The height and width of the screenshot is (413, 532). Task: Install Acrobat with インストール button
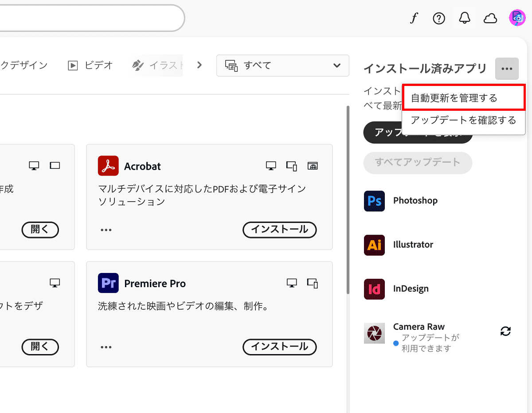click(280, 230)
